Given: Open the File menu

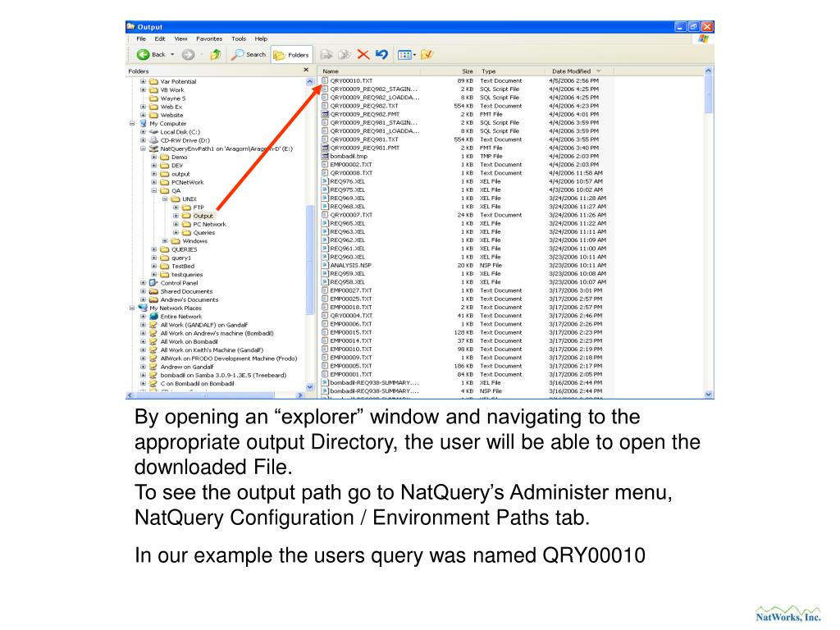Looking at the screenshot, I should [x=141, y=39].
